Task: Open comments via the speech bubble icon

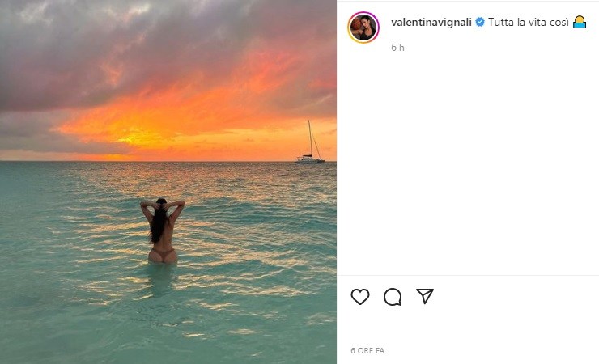Action: [393, 297]
